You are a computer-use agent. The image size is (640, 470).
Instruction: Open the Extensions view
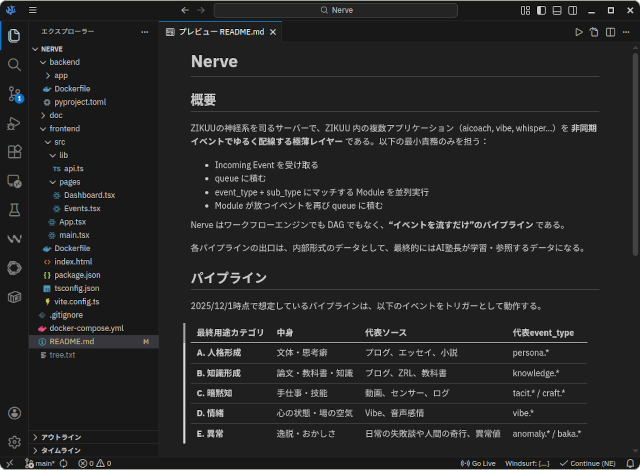14,152
